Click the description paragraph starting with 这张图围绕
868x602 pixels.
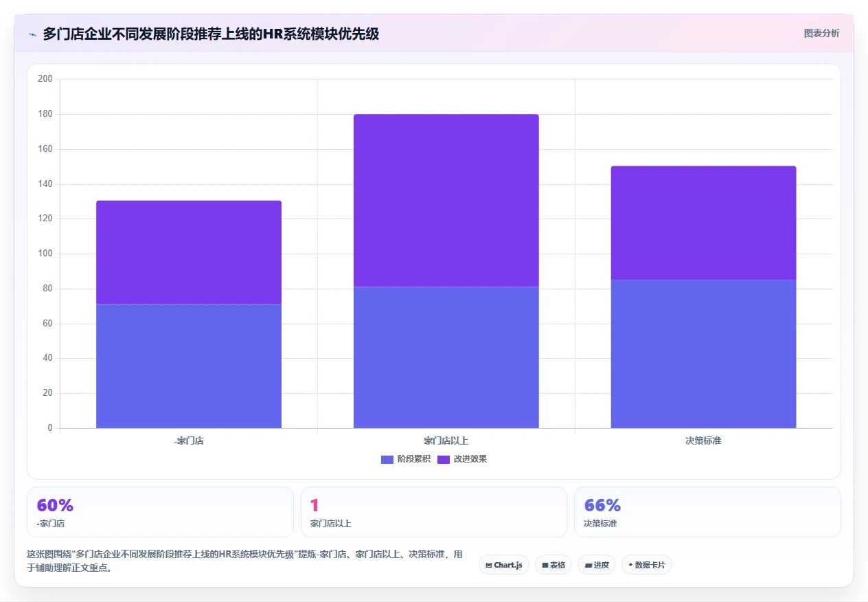click(x=244, y=561)
